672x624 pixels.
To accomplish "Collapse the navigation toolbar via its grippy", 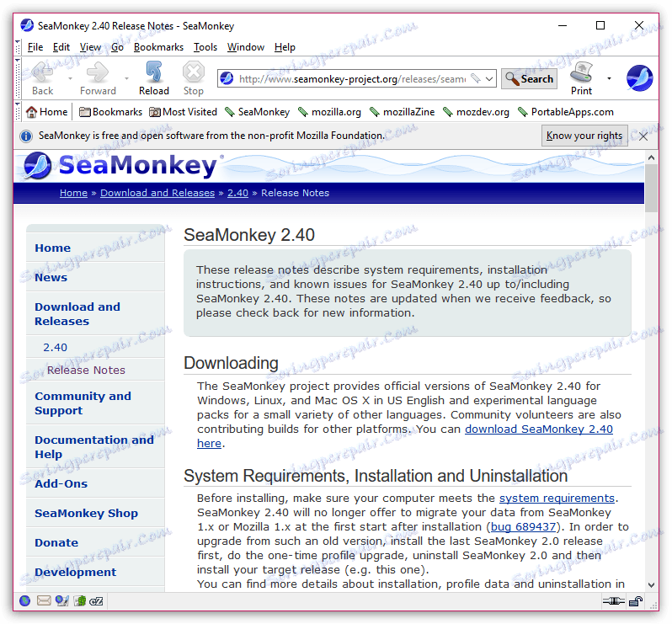I will pos(18,78).
